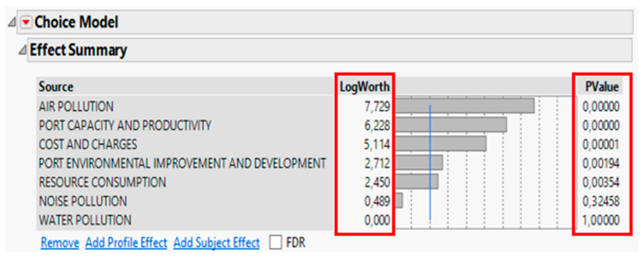644x258 pixels.
Task: Collapse the Effect Summary section
Action: [23, 50]
